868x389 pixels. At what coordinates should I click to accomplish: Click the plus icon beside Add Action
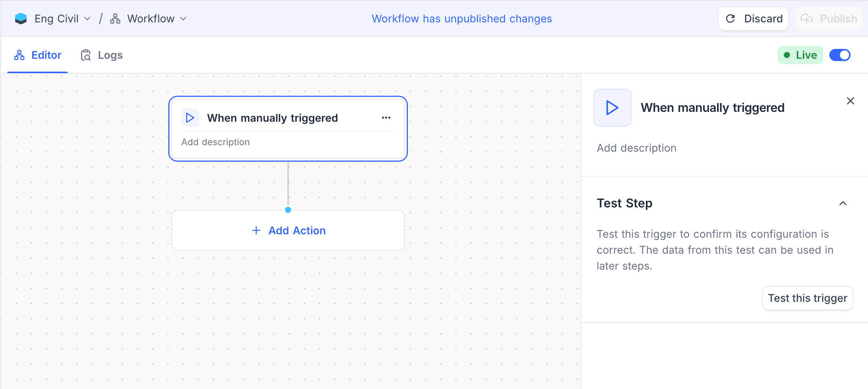point(256,231)
